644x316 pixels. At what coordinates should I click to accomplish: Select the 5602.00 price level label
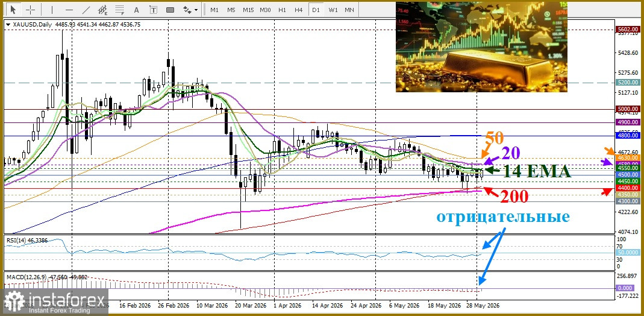click(628, 30)
